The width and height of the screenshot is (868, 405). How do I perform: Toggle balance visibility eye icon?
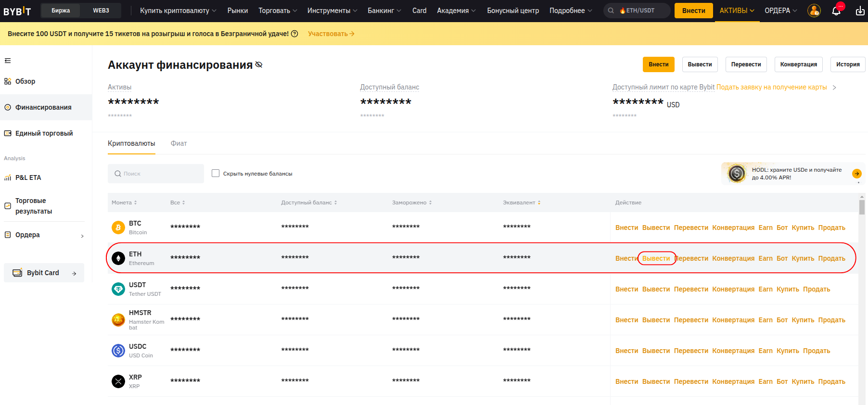[x=259, y=64]
